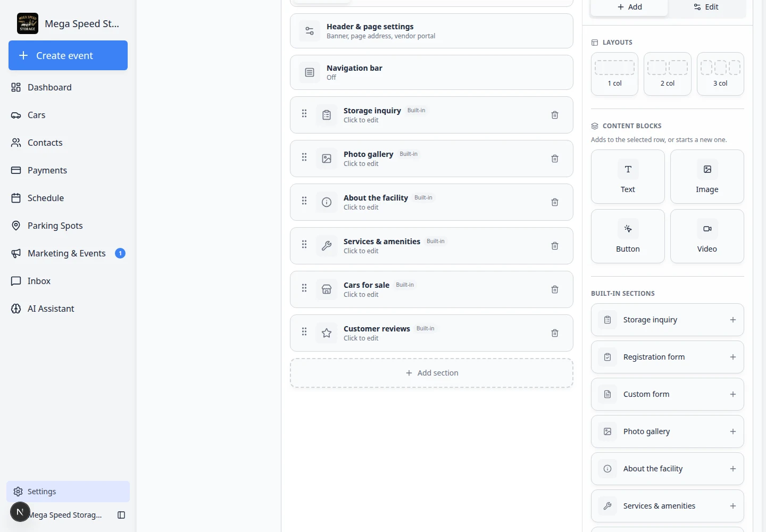Click the star icon in Customer reviews row
Screen dimensions: 766x532
point(327,333)
